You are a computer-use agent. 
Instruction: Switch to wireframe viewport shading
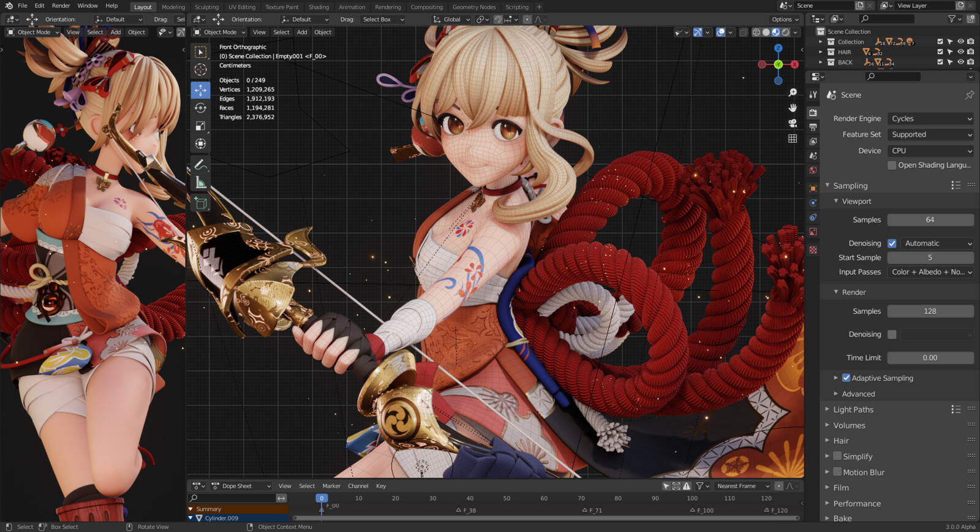(x=756, y=32)
